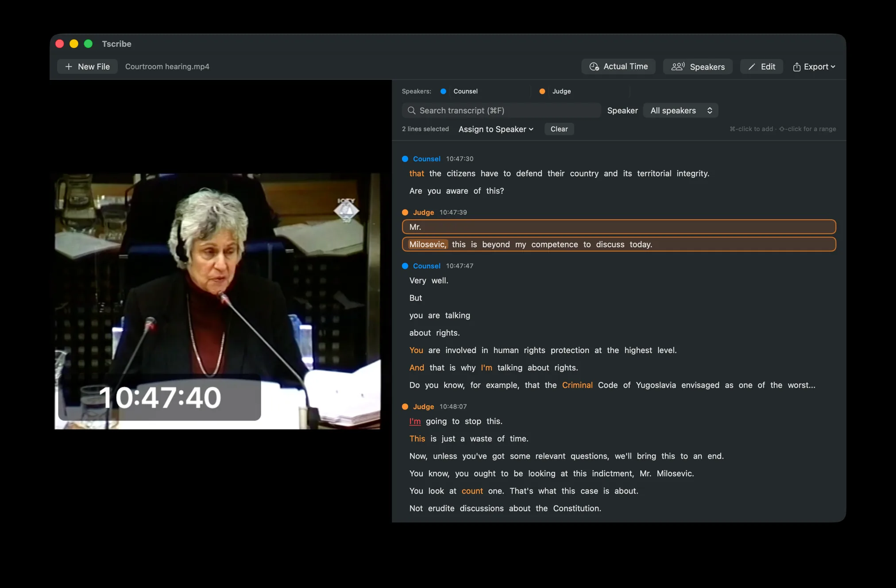Jump to timestamp 10:48:07
Viewport: 896px width, 588px height.
click(453, 406)
